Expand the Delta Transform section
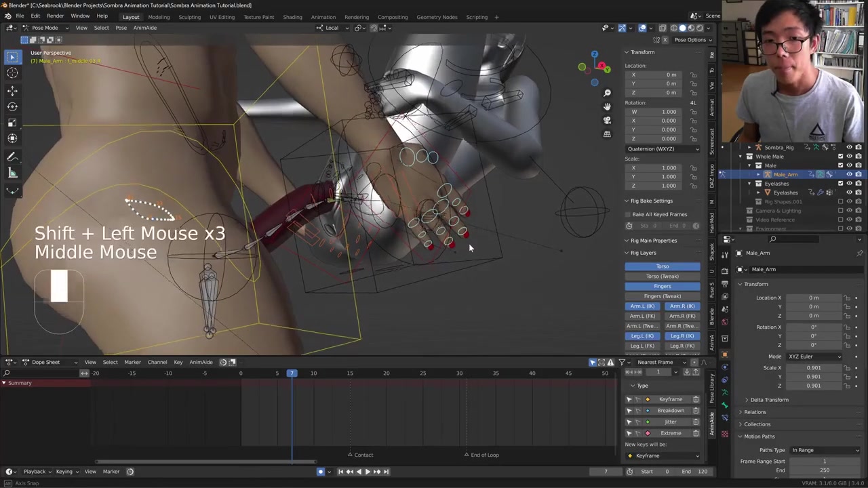 click(x=769, y=400)
